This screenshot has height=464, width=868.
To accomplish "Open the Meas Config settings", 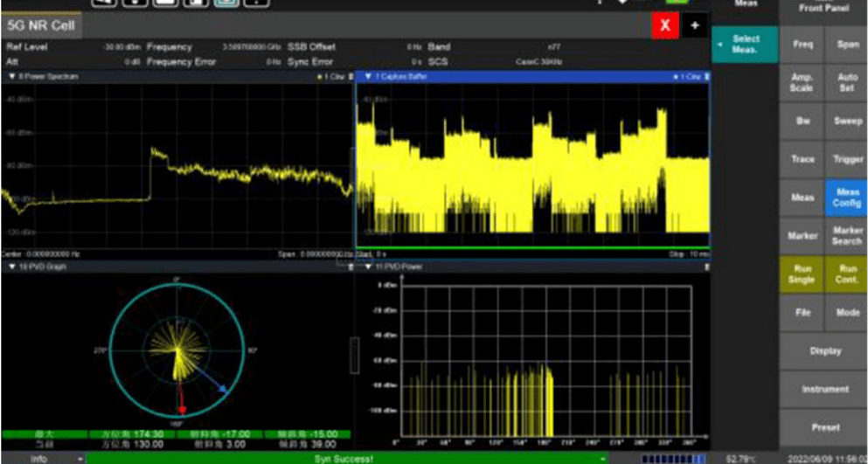I will click(x=846, y=197).
